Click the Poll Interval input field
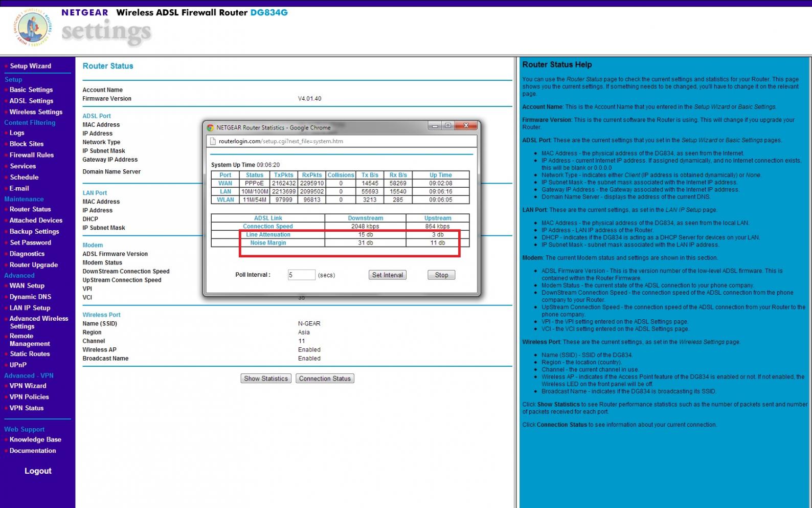The height and width of the screenshot is (508, 812). tap(301, 275)
